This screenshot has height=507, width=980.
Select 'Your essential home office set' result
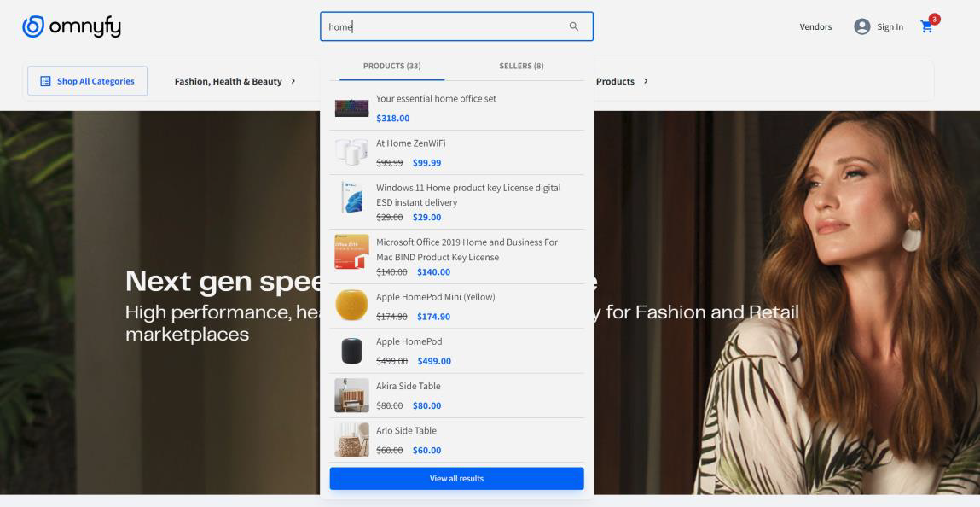(436, 99)
